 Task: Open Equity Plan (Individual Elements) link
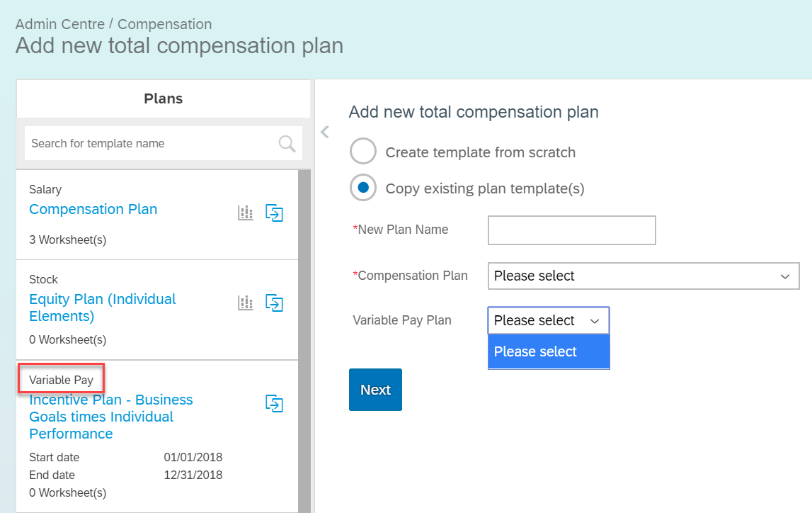[x=103, y=308]
